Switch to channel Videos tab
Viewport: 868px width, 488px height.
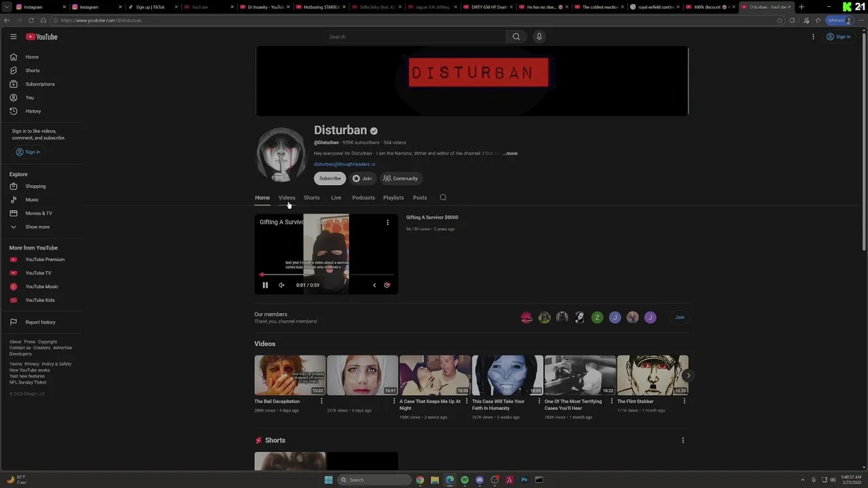(x=287, y=198)
